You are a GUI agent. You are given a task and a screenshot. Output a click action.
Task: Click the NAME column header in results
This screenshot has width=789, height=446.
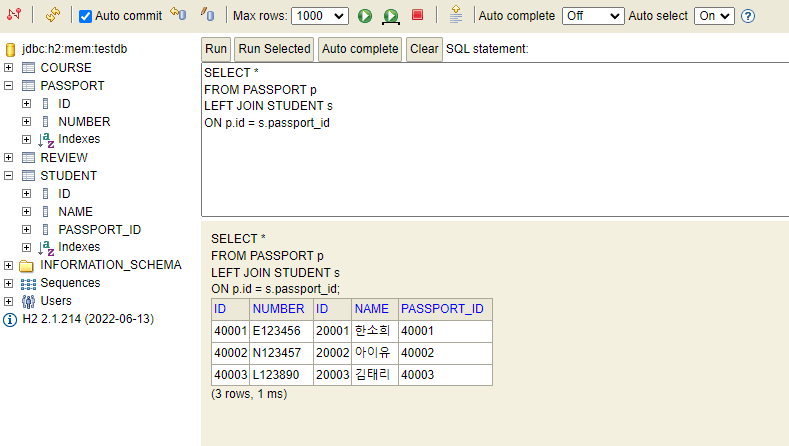[x=371, y=309]
